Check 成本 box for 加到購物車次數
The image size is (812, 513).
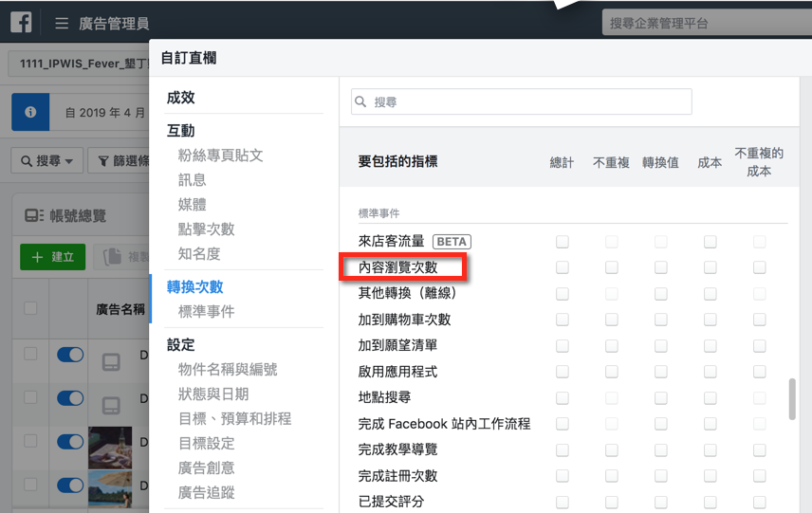pos(710,320)
